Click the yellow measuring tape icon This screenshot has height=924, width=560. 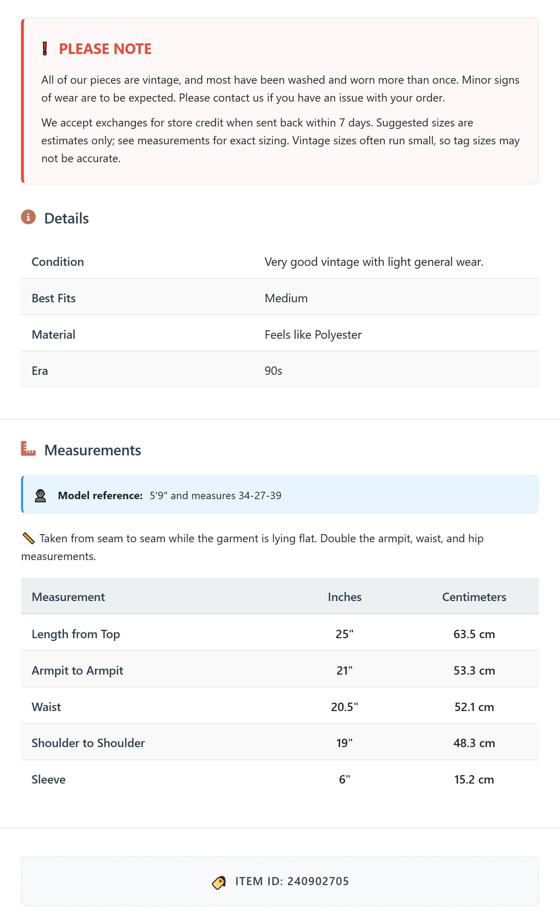coord(28,538)
